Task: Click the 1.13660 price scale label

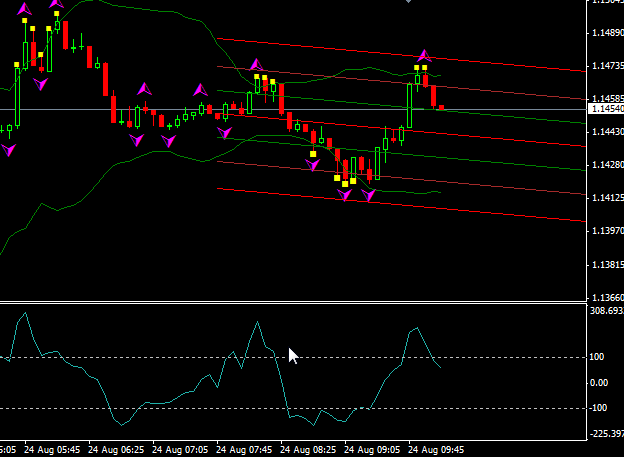Action: [608, 297]
